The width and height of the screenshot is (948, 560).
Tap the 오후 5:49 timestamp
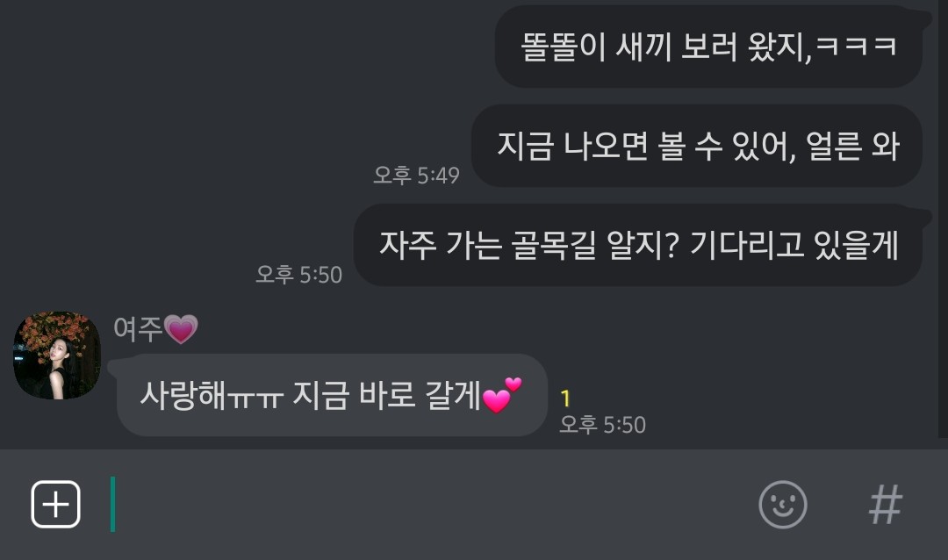click(417, 176)
